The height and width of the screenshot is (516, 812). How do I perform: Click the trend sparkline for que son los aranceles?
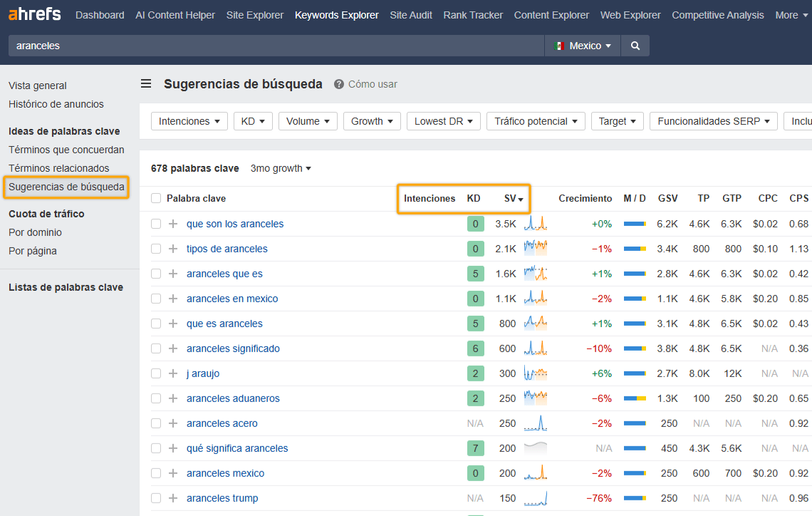pos(535,223)
